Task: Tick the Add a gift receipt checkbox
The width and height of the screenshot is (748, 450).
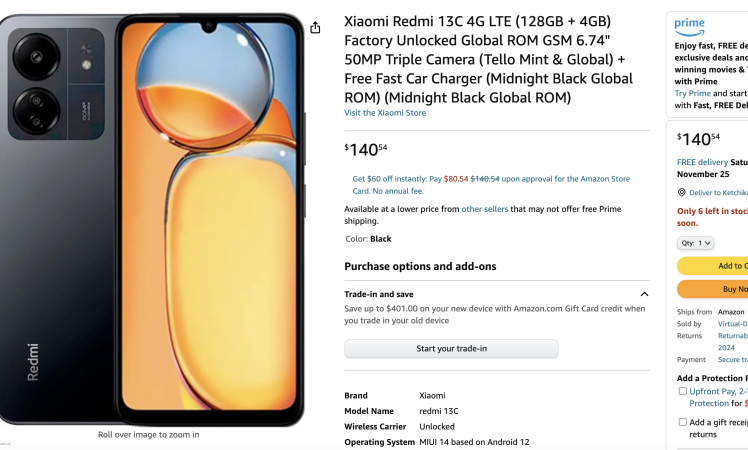Action: coord(683,422)
